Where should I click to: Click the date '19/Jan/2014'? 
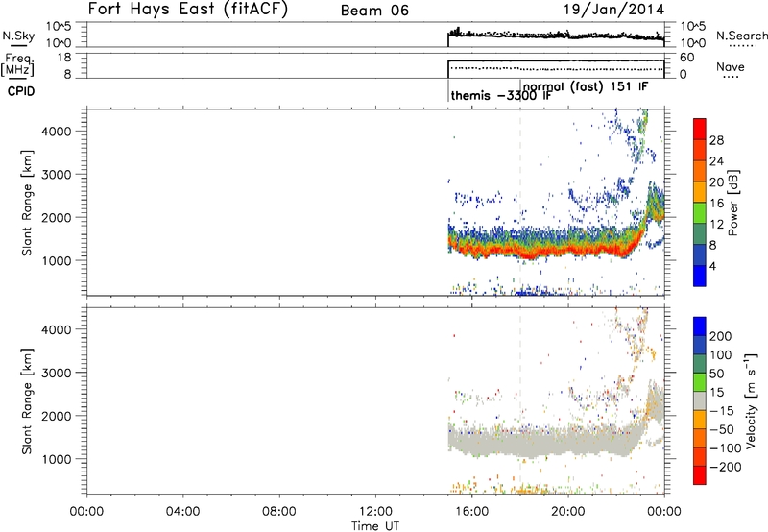pyautogui.click(x=614, y=9)
